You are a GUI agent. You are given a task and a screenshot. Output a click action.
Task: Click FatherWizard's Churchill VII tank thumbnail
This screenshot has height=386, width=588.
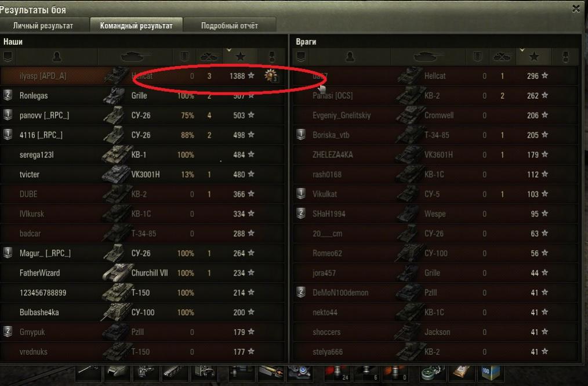[117, 273]
